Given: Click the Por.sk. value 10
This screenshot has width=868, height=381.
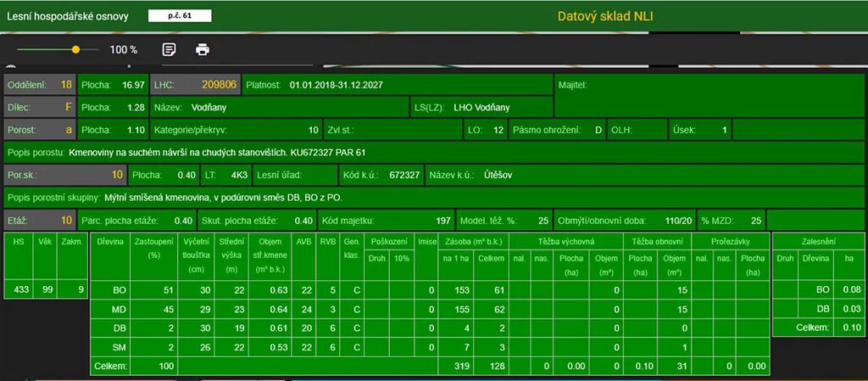Looking at the screenshot, I should pyautogui.click(x=117, y=175).
